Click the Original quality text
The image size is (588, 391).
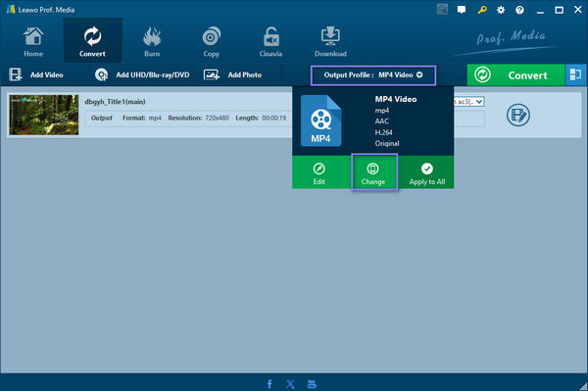[387, 143]
